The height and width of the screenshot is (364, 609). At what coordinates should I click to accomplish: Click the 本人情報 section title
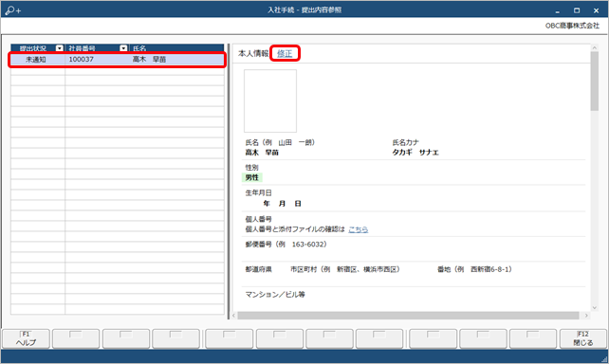pos(253,53)
